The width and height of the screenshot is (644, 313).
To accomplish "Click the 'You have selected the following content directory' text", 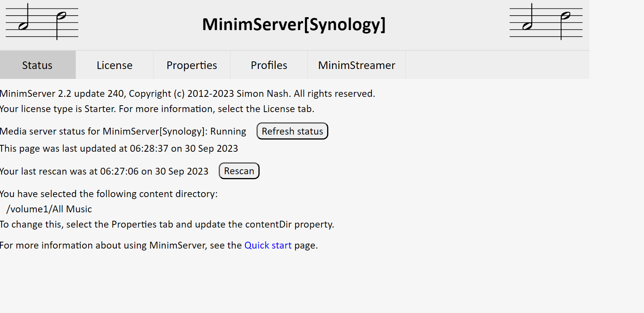I will 109,194.
